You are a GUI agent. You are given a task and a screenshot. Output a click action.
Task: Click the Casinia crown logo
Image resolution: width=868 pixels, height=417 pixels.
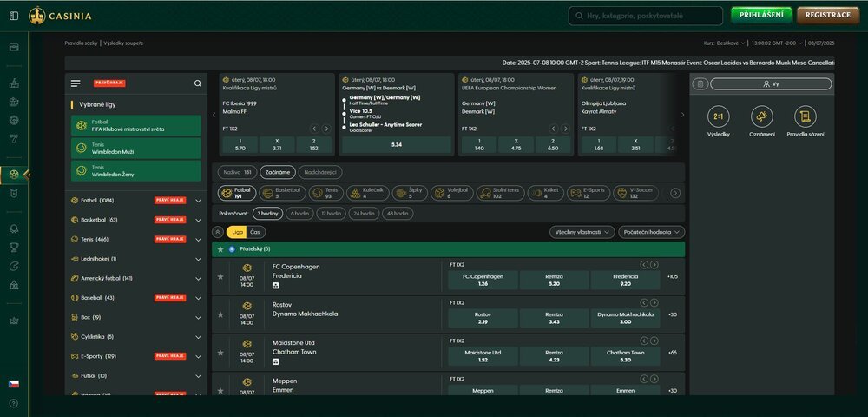tap(60, 16)
